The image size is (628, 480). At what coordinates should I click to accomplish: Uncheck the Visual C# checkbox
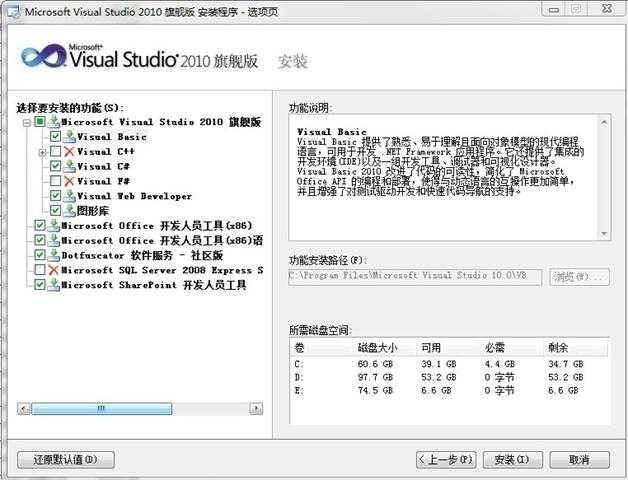[x=55, y=166]
